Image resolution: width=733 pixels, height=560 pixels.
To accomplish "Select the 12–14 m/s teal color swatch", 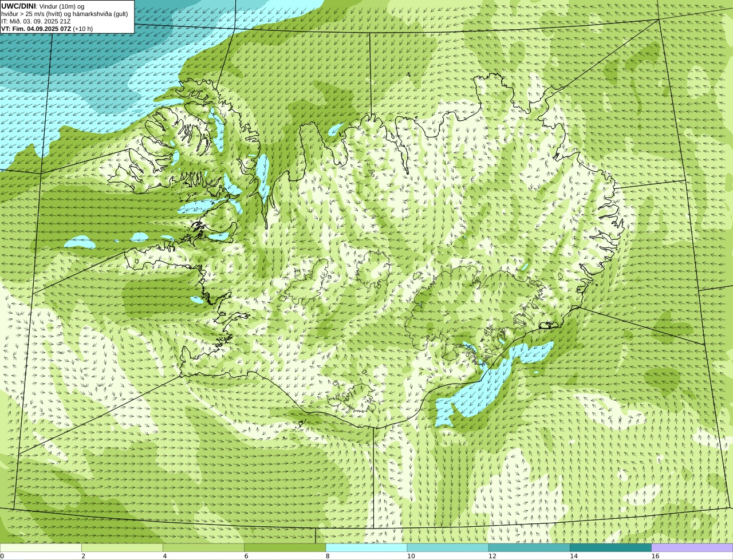I will click(x=529, y=547).
